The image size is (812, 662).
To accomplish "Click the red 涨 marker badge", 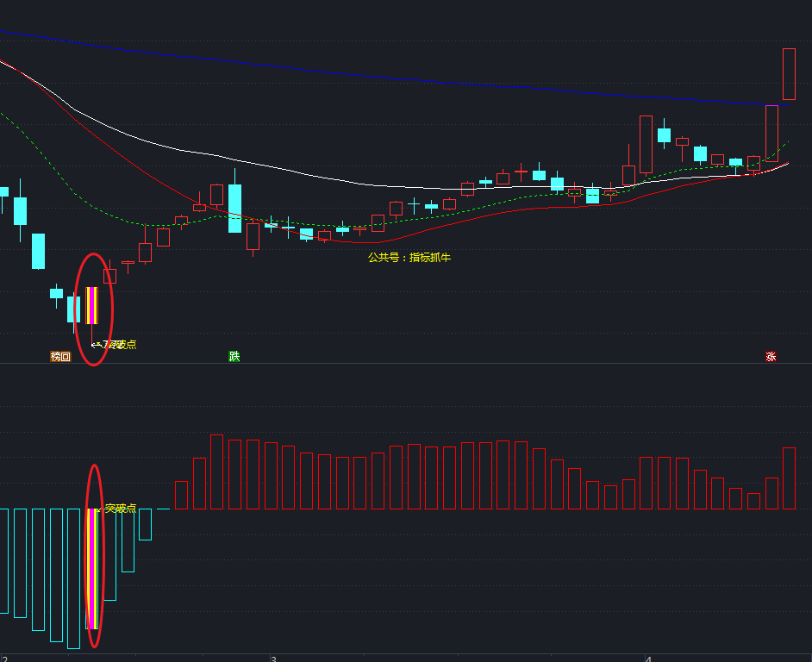I will click(x=771, y=356).
